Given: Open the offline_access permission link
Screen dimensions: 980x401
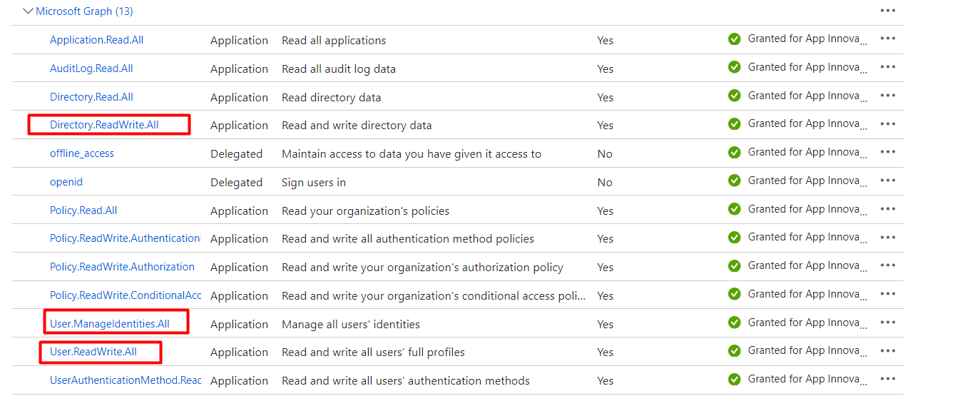Looking at the screenshot, I should tap(82, 153).
